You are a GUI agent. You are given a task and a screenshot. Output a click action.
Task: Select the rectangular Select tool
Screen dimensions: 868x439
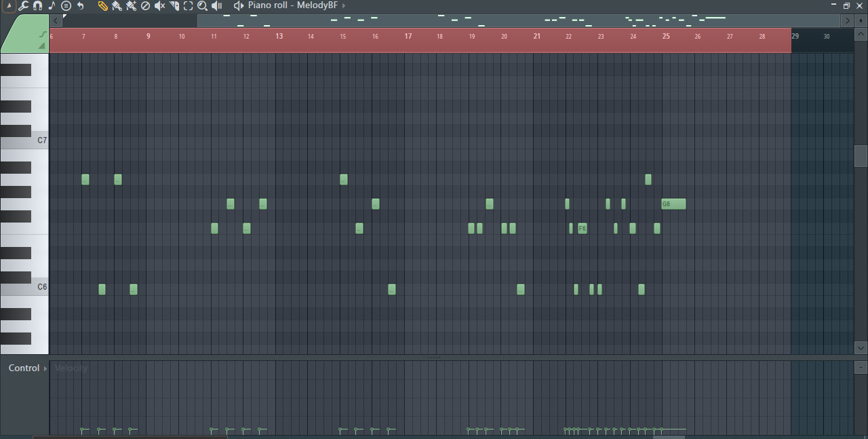pos(188,5)
